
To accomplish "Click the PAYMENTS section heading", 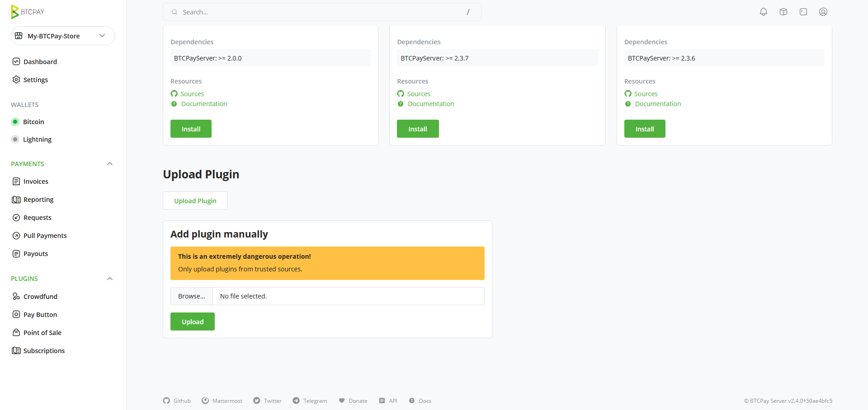I will click(28, 164).
